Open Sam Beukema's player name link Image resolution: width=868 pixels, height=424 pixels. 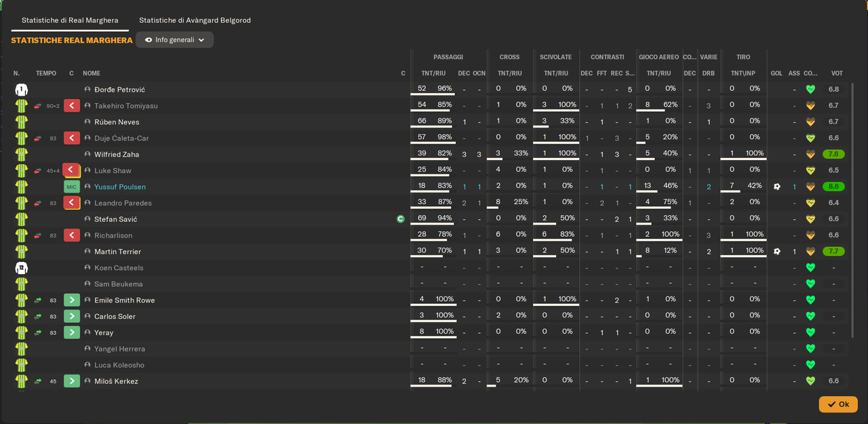coord(119,284)
